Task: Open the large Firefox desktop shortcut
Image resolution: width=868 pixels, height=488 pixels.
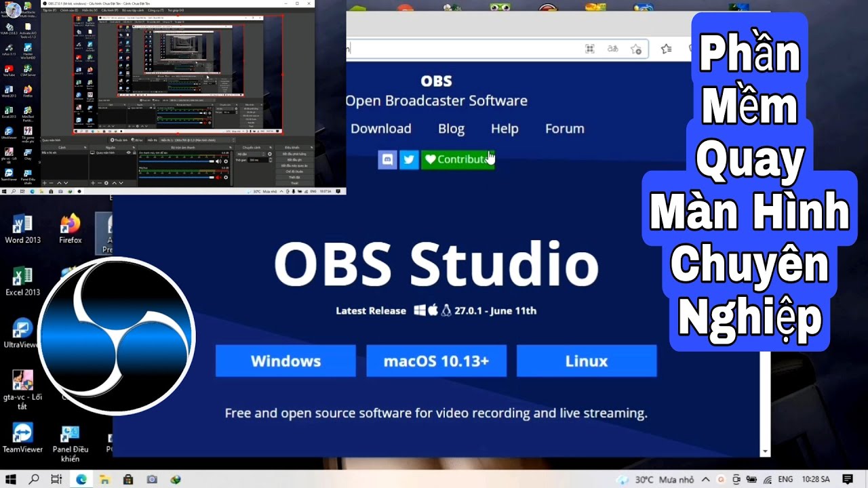Action: [70, 229]
